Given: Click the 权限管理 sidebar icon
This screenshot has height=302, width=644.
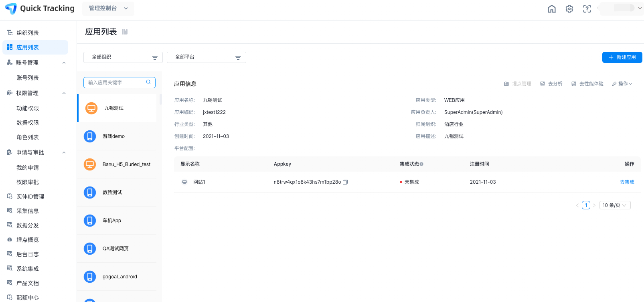Looking at the screenshot, I should pyautogui.click(x=10, y=93).
